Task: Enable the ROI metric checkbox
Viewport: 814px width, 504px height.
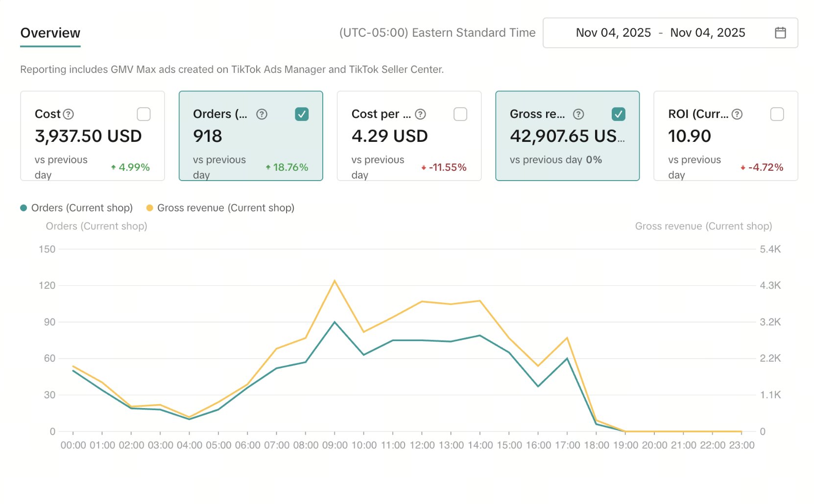Action: 777,114
